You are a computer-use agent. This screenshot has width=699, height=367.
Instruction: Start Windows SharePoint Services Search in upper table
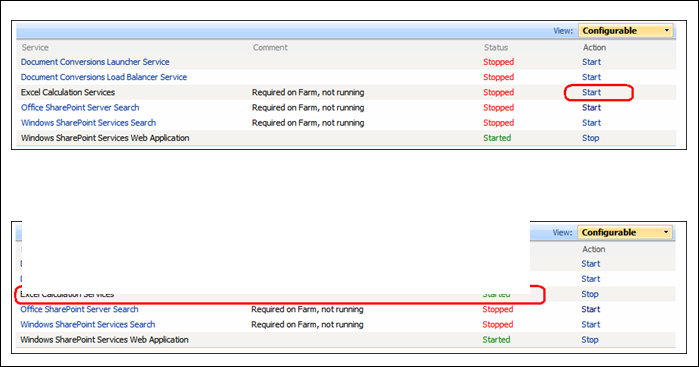(591, 123)
